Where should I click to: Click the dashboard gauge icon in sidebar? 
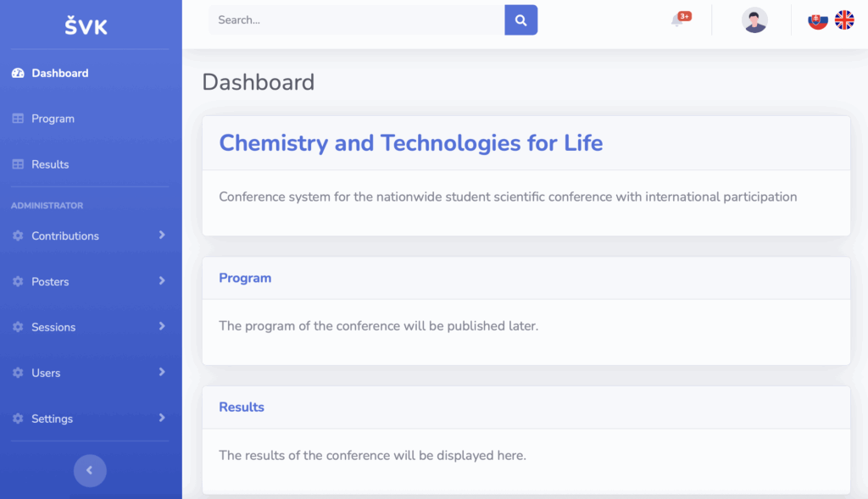[x=18, y=73]
